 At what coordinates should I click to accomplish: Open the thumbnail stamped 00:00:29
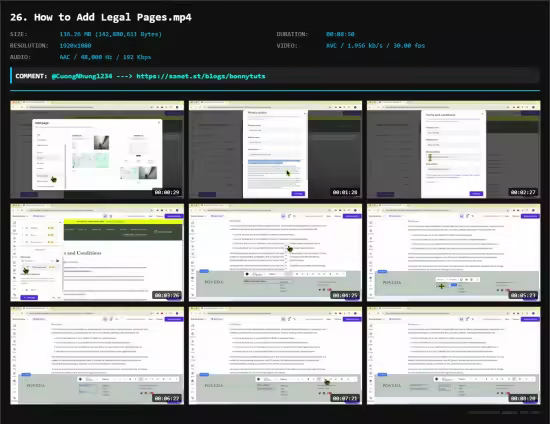pyautogui.click(x=97, y=150)
